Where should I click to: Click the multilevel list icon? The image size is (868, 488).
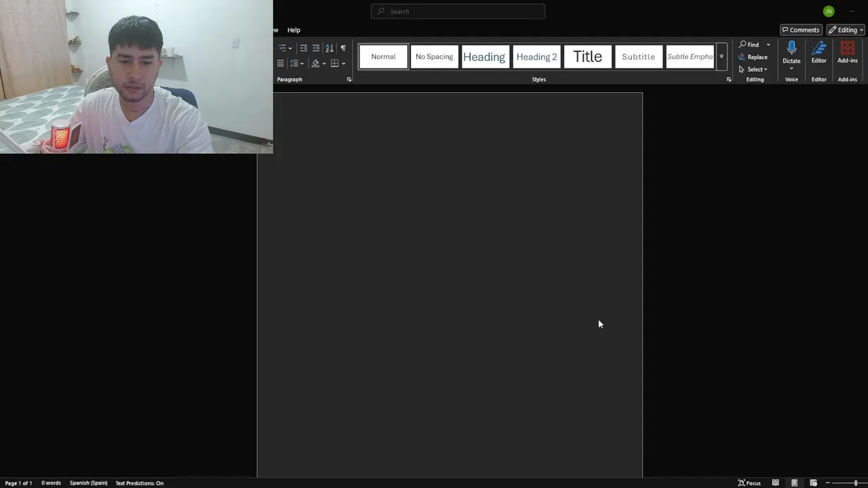tap(282, 48)
